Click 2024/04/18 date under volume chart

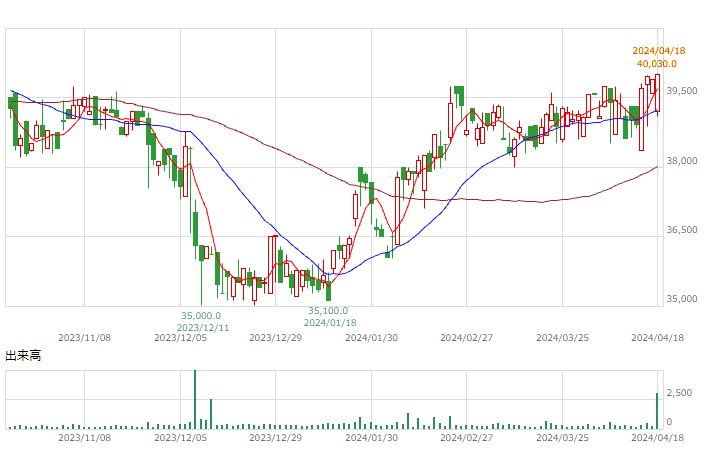[x=657, y=437]
